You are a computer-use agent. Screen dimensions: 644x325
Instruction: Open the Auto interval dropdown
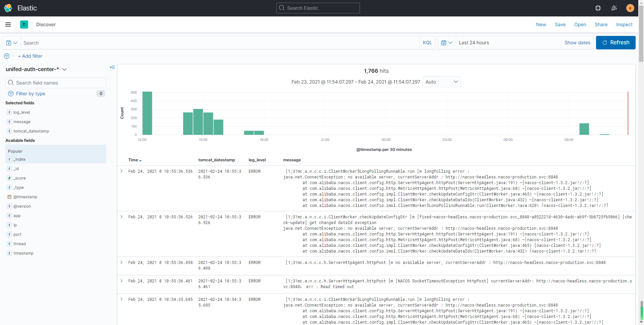[442, 82]
